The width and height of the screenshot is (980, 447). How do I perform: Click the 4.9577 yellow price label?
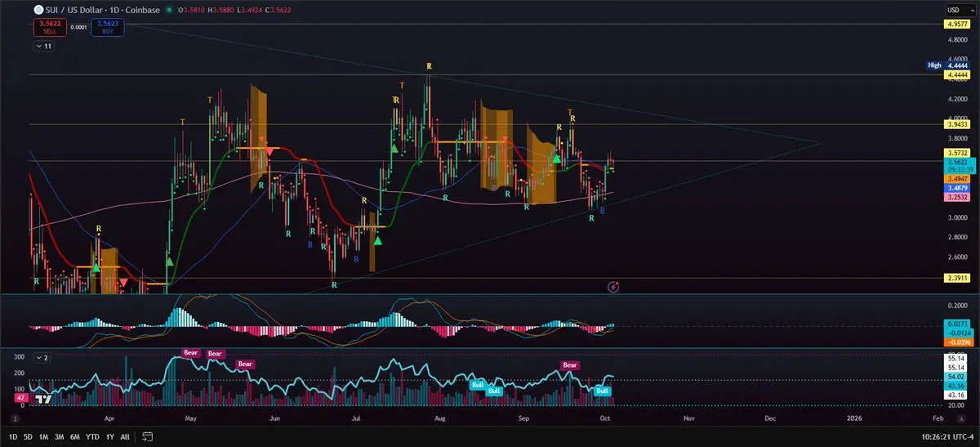pyautogui.click(x=956, y=25)
